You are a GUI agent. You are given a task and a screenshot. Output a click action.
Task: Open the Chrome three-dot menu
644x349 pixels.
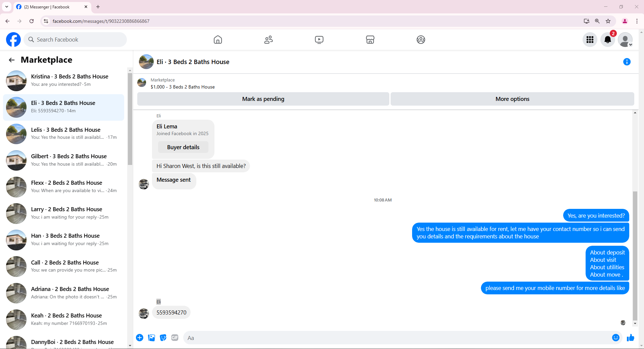click(637, 21)
